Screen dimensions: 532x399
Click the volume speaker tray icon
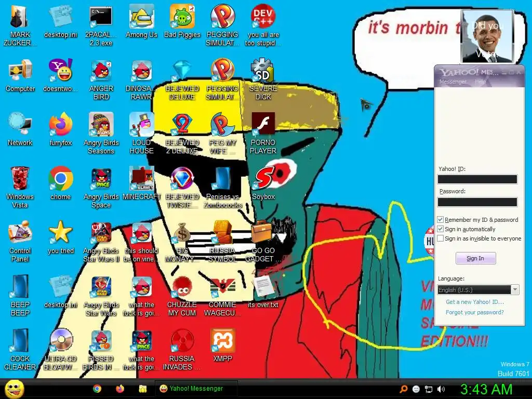[441, 389]
